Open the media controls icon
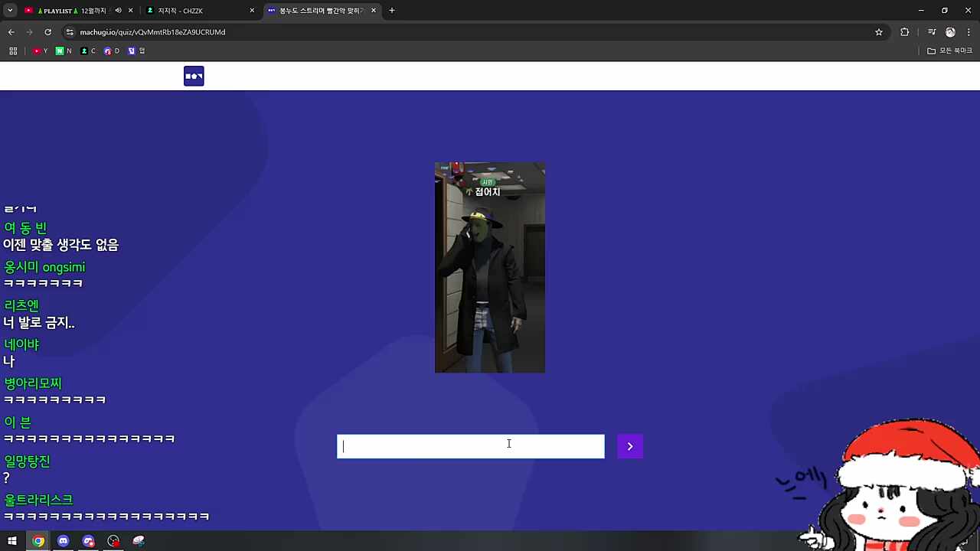The width and height of the screenshot is (980, 551). click(x=932, y=32)
